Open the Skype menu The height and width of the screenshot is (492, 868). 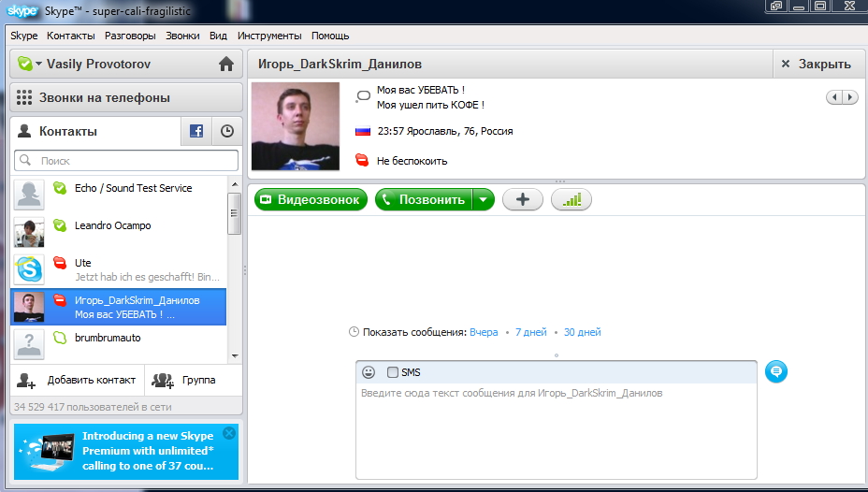pos(24,36)
